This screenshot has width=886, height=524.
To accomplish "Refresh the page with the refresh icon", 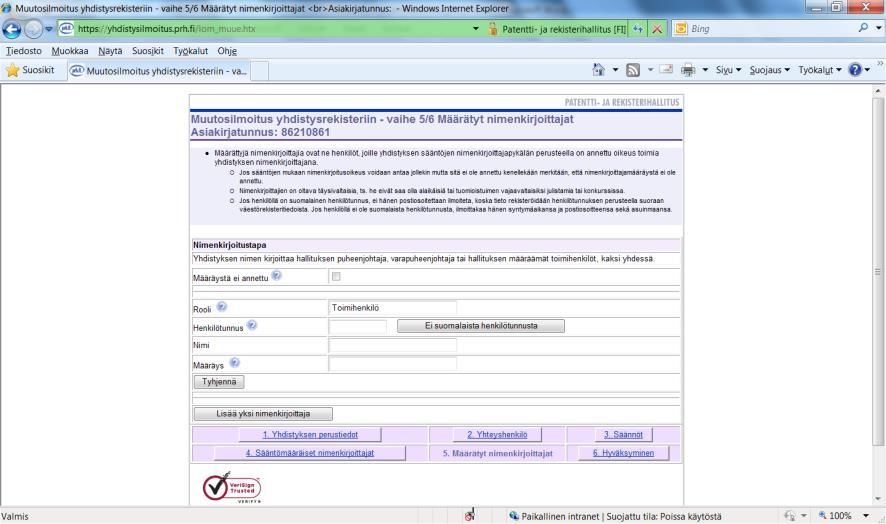I will coord(638,28).
